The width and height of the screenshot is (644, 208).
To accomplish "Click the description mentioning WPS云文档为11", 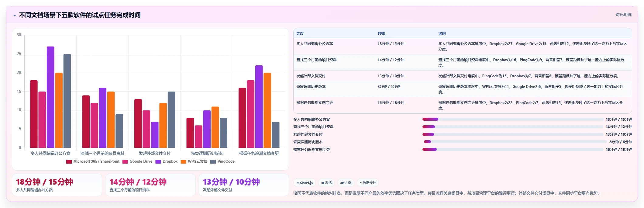I will pyautogui.click(x=531, y=89).
